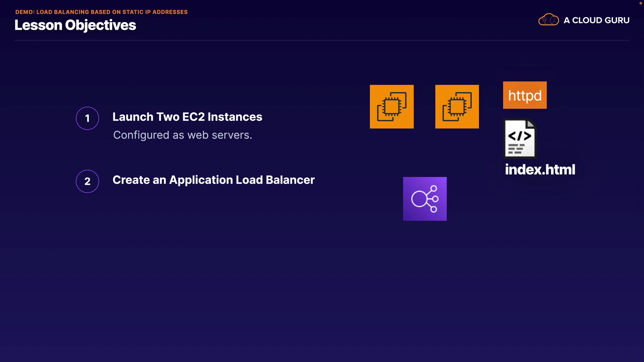Click the second orange EC2 instance icon
Image resolution: width=644 pixels, height=362 pixels.
tap(457, 107)
